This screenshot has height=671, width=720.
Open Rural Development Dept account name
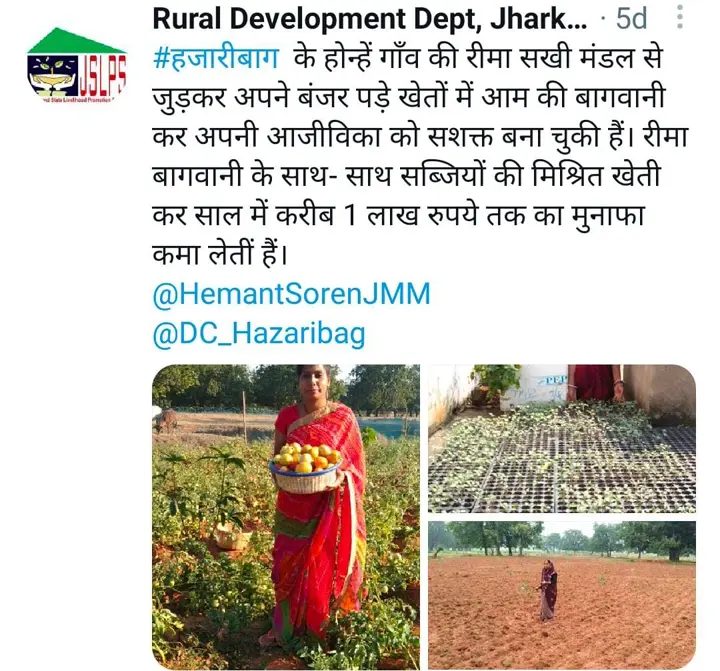[370, 19]
